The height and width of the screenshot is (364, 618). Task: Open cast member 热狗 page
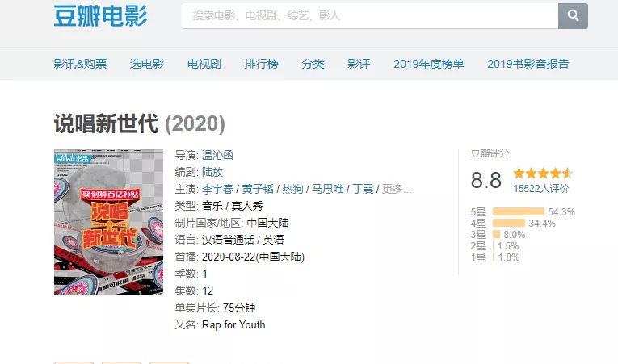pyautogui.click(x=292, y=189)
